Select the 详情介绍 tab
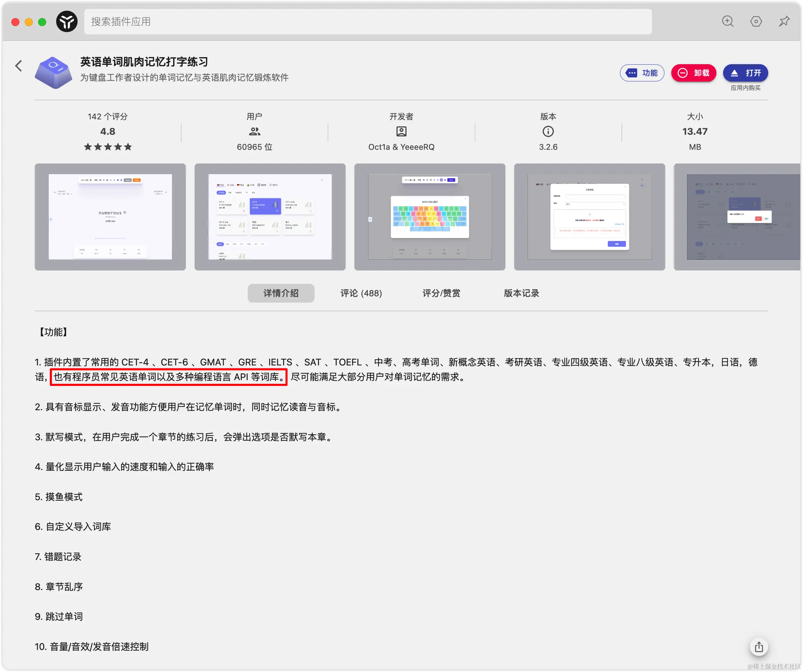The width and height of the screenshot is (803, 672). [281, 293]
